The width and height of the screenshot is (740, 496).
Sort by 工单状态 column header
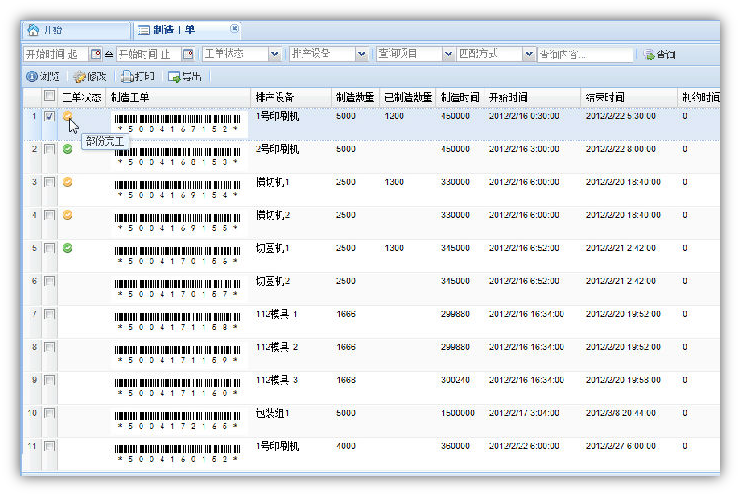coord(82,98)
